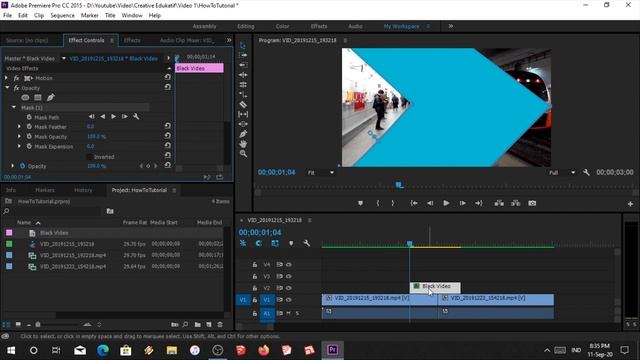The height and width of the screenshot is (360, 640).
Task: Reset Mask Feather parameter
Action: [x=167, y=126]
